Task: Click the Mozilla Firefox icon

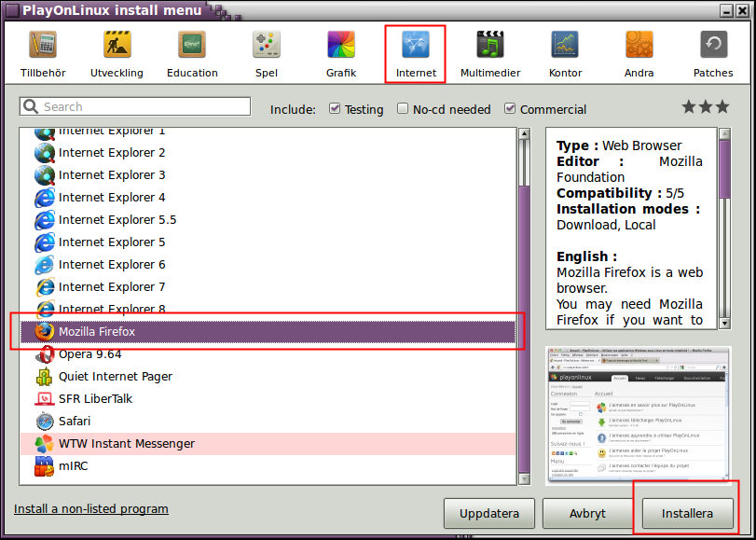Action: [x=45, y=332]
